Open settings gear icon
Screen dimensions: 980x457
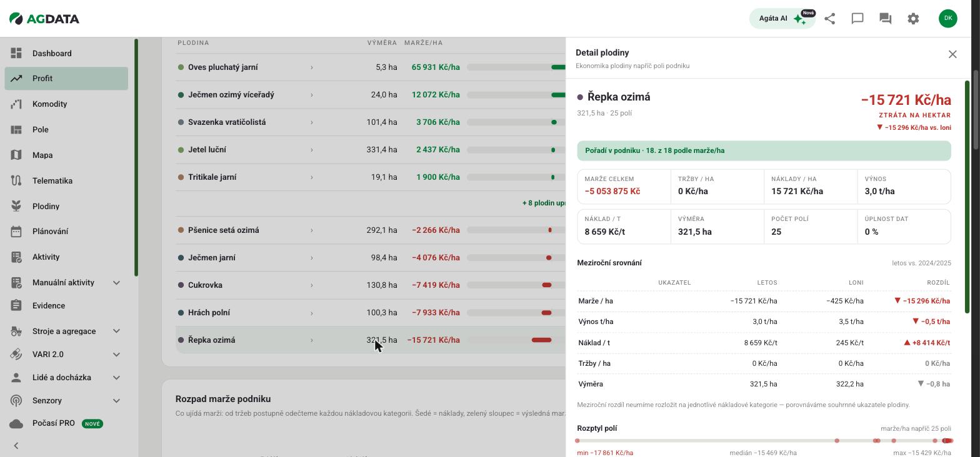pos(913,19)
